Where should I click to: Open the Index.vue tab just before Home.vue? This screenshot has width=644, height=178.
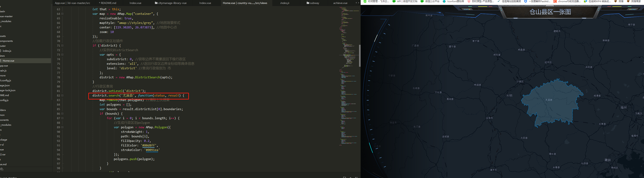pyautogui.click(x=205, y=3)
